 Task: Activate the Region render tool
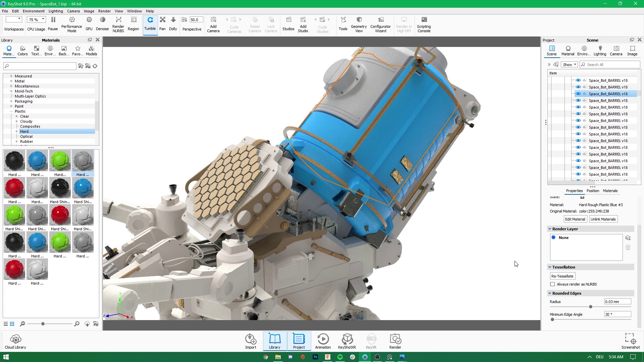(x=133, y=23)
